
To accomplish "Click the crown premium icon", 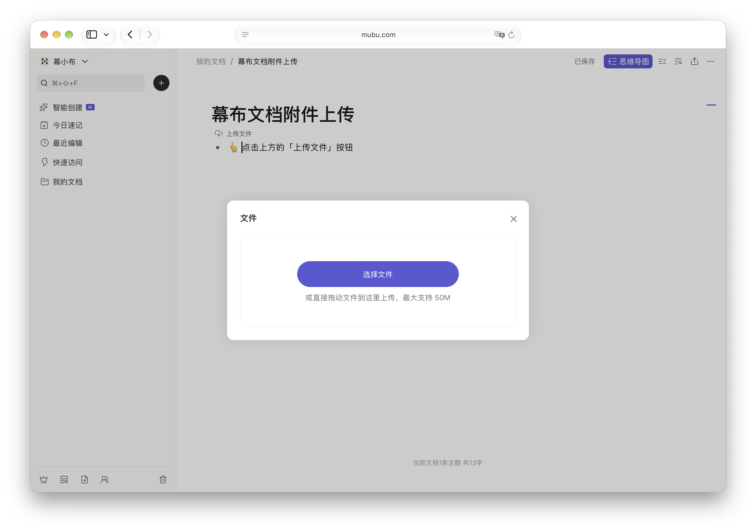I will click(x=43, y=480).
